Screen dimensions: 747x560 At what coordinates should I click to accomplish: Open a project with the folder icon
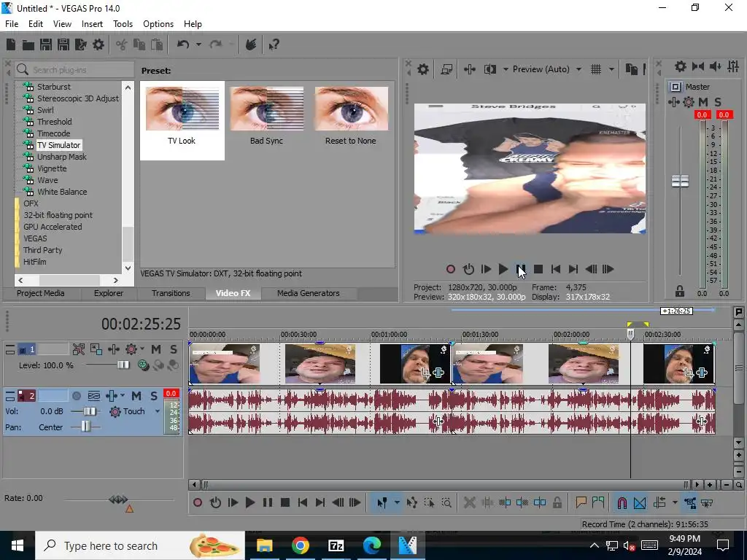(28, 44)
